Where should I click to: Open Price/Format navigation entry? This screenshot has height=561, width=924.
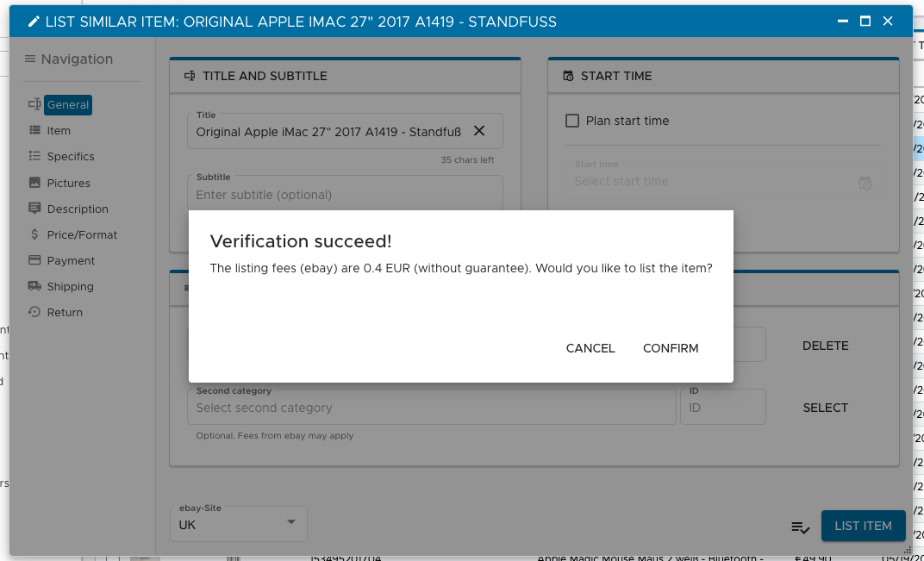(x=82, y=235)
